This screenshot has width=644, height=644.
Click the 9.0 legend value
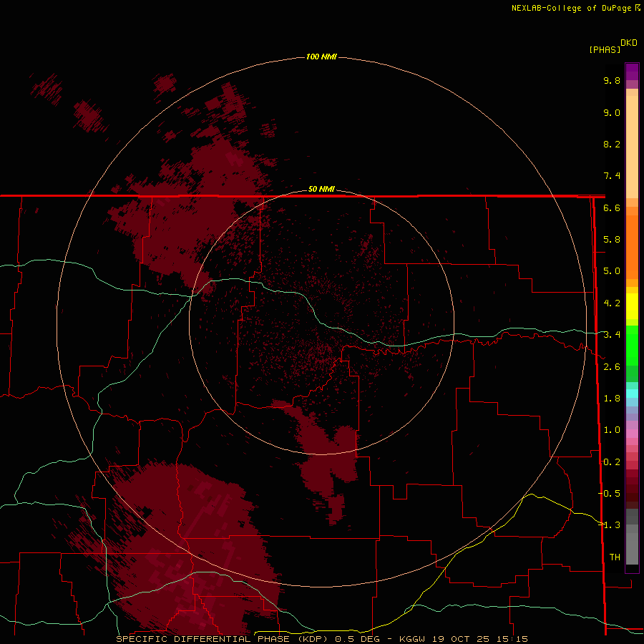point(612,112)
